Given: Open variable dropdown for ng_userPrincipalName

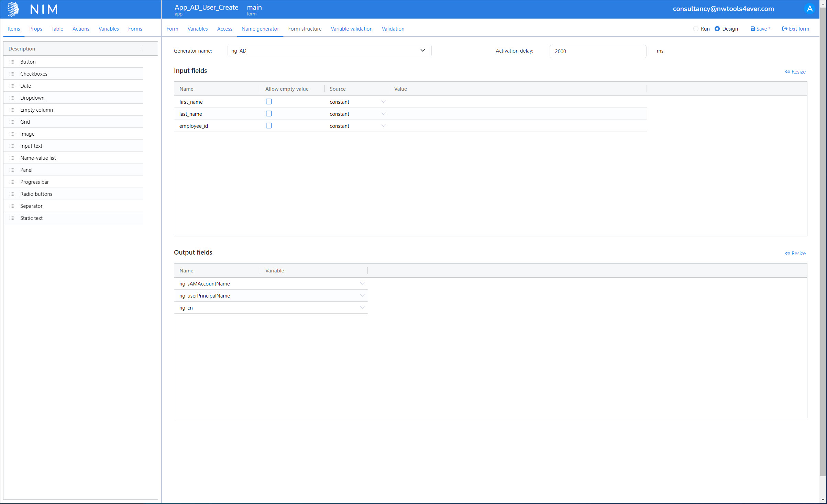Looking at the screenshot, I should (362, 295).
